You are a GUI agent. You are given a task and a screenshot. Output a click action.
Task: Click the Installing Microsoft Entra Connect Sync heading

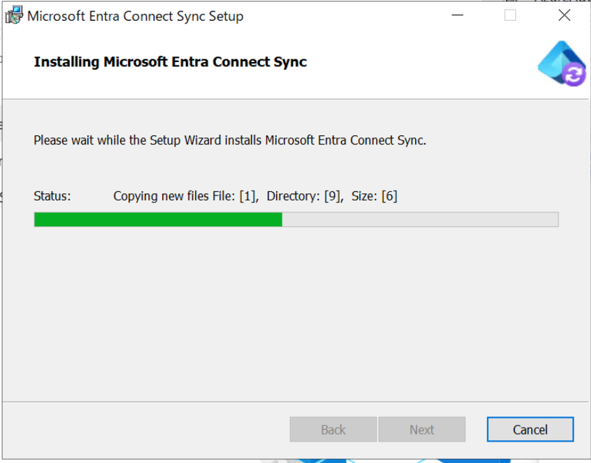tap(170, 62)
